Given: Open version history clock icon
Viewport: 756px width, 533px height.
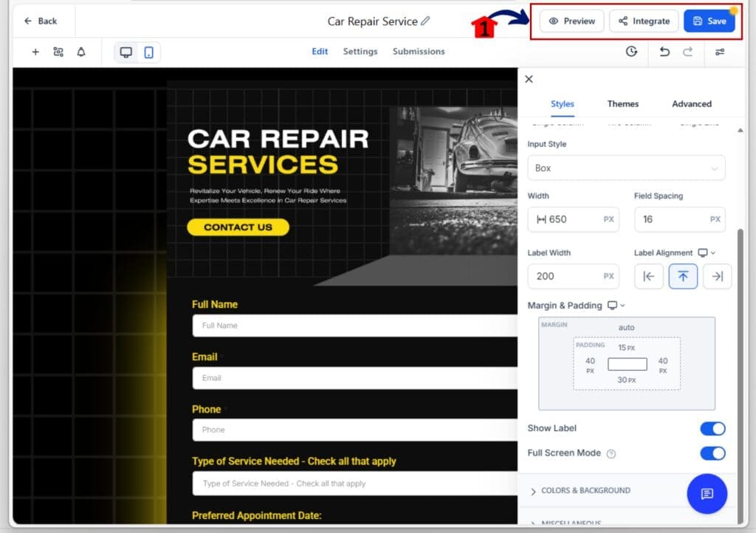Looking at the screenshot, I should (631, 52).
